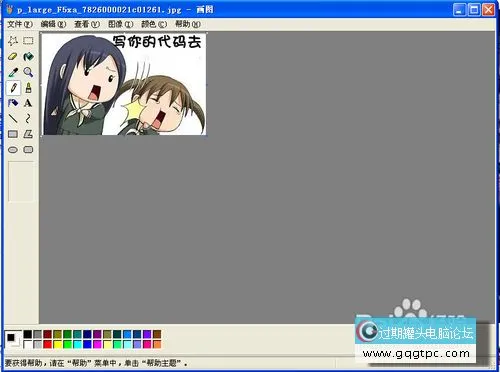Screen dimensions: 500x372
Task: Pick the navy blue swatch
Action: tap(87, 334)
